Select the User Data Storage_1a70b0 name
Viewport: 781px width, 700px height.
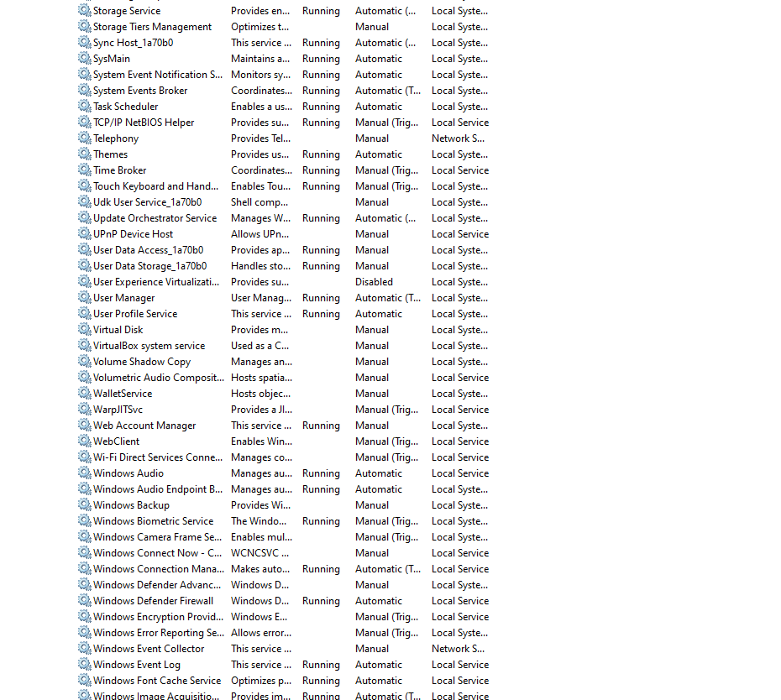pyautogui.click(x=150, y=266)
